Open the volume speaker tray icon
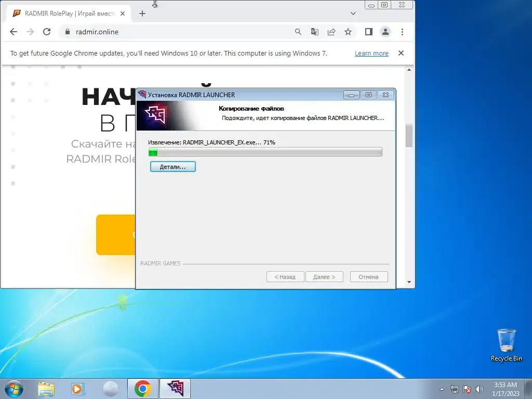Viewport: 532px width, 399px height. [480, 389]
